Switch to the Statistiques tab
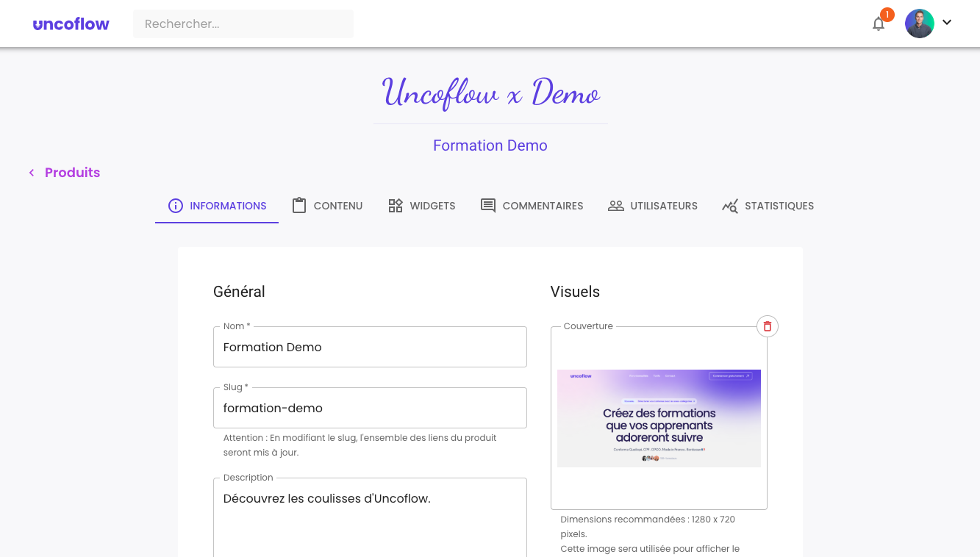Image resolution: width=980 pixels, height=557 pixels. click(768, 206)
